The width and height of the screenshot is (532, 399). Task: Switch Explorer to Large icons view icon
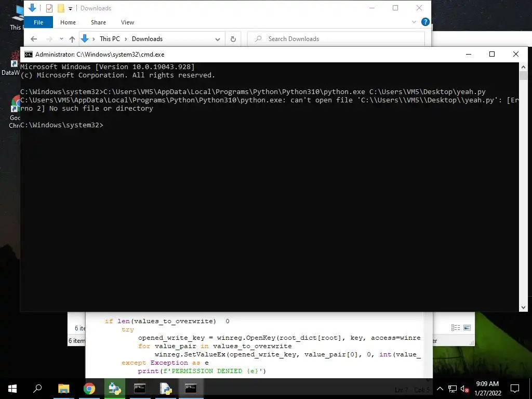[467, 328]
